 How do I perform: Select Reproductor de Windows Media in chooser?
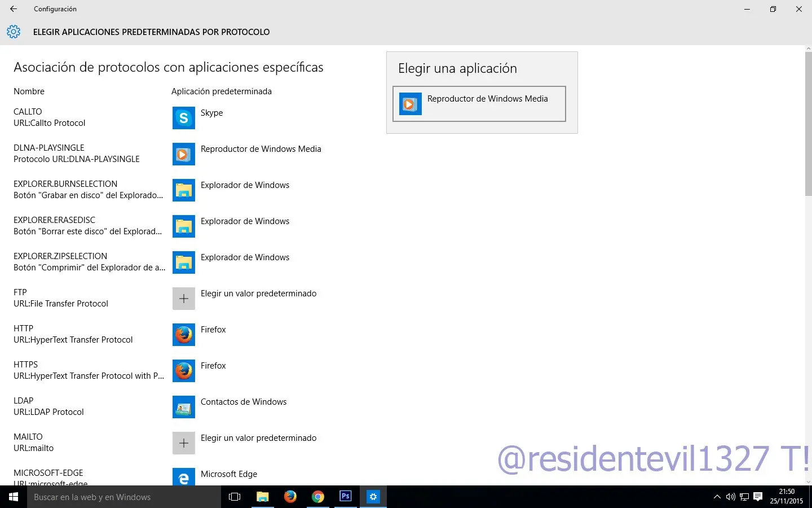(479, 104)
